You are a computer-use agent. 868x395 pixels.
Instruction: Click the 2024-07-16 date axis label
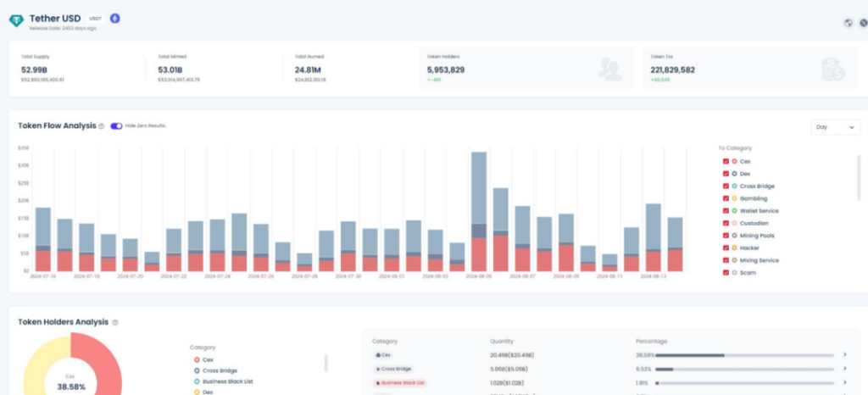(42, 275)
